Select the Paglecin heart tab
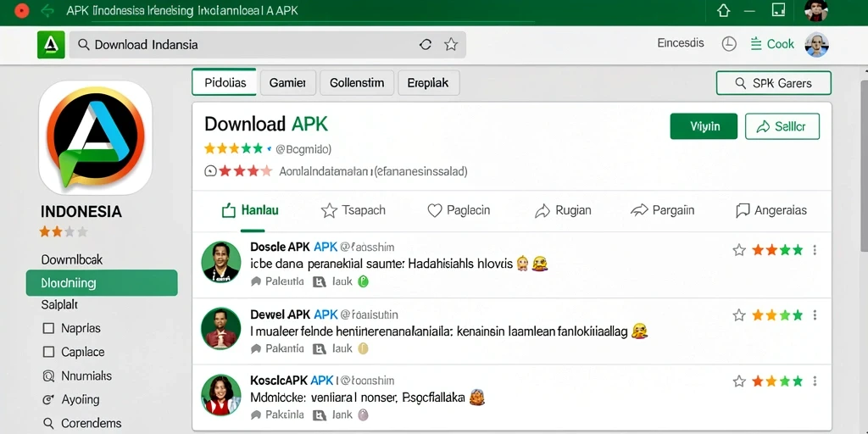Image resolution: width=868 pixels, height=434 pixels. pos(459,210)
